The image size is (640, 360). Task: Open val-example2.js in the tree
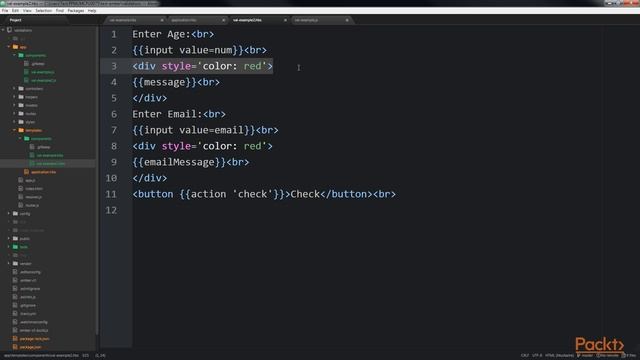pyautogui.click(x=44, y=80)
